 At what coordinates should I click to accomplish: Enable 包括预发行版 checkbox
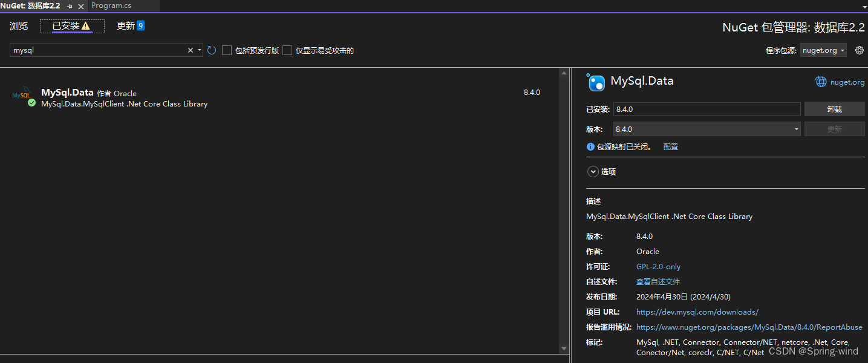pyautogui.click(x=227, y=50)
